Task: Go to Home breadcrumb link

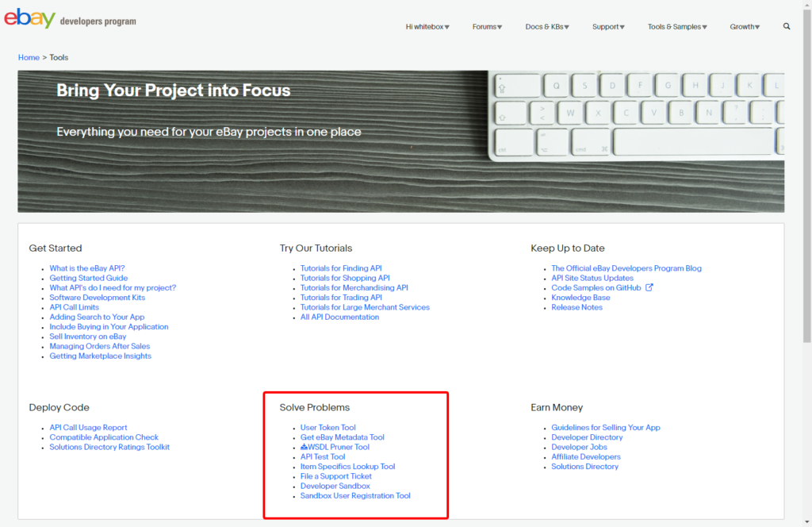Action: pos(29,57)
